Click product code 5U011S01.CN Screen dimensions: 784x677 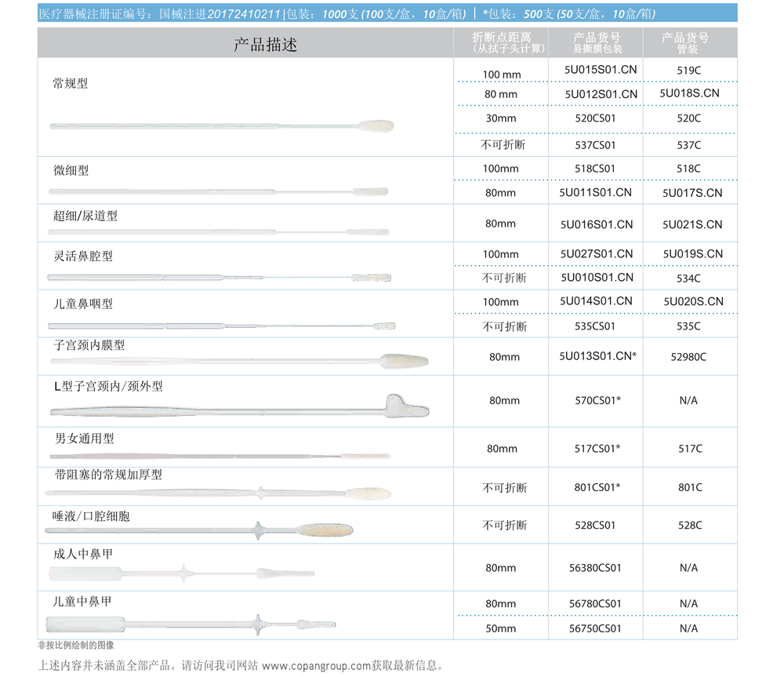coord(596,193)
